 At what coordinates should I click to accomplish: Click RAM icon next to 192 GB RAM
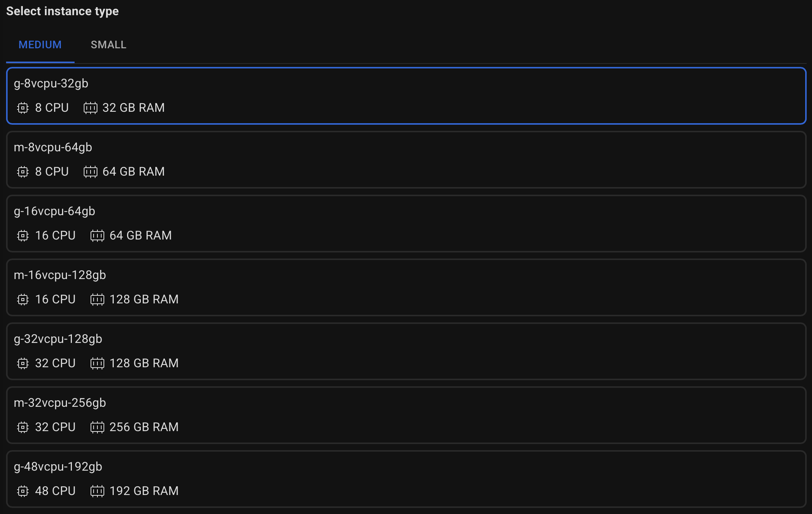97,491
